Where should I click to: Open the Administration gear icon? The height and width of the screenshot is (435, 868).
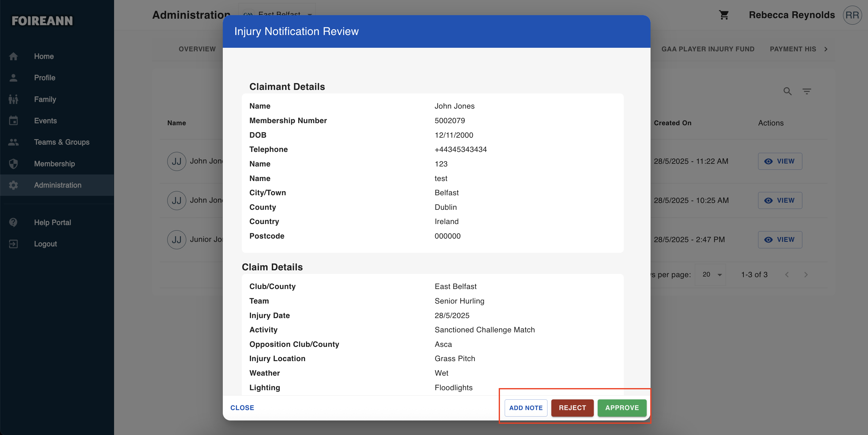(13, 185)
